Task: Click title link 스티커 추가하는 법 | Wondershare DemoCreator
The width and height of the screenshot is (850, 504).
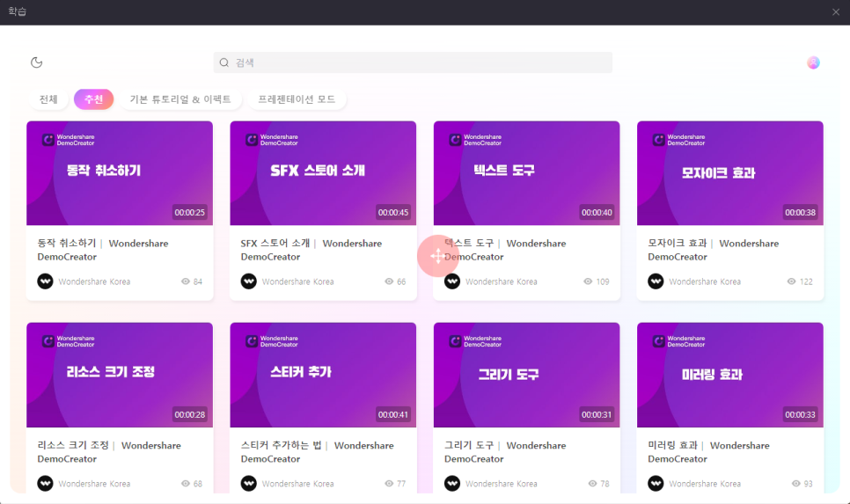Action: (317, 452)
